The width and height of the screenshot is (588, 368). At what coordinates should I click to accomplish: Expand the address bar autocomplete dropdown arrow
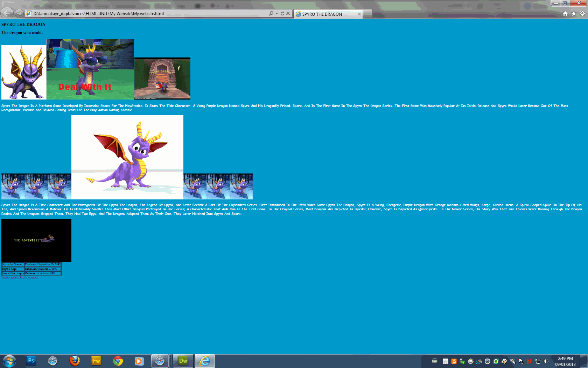[x=276, y=14]
